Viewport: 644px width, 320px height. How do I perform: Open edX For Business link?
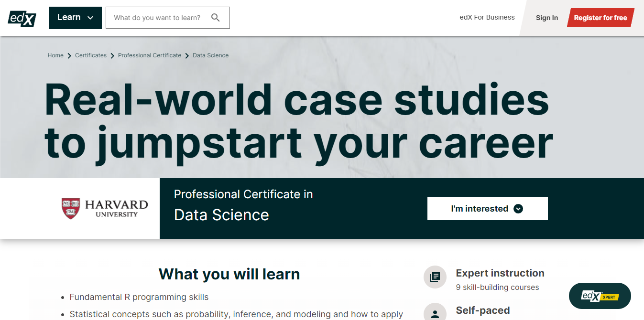[487, 17]
